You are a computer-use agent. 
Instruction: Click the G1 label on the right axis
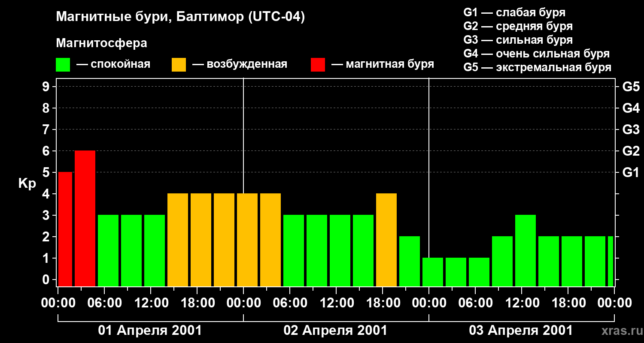(631, 172)
